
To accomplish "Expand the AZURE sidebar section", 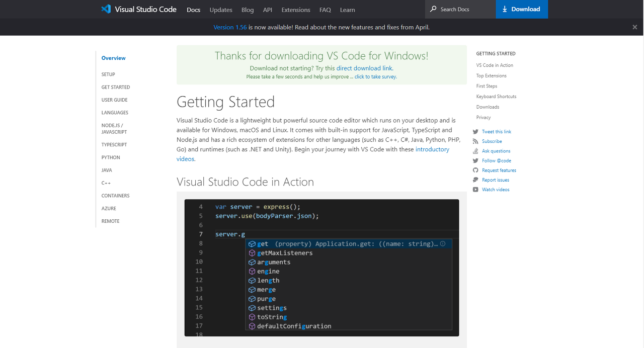I will [109, 208].
